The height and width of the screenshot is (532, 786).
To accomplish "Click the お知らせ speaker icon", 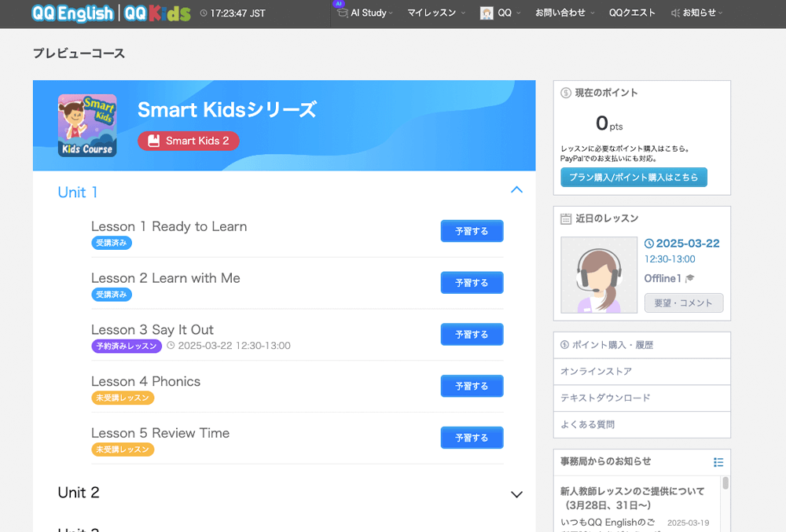I will 675,13.
